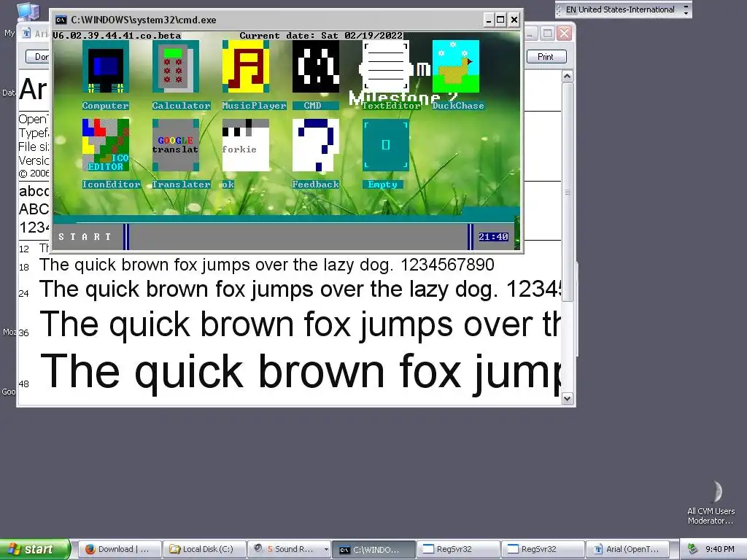Launch the TextEditor icon
Image resolution: width=747 pixels, height=560 pixels.
click(385, 66)
